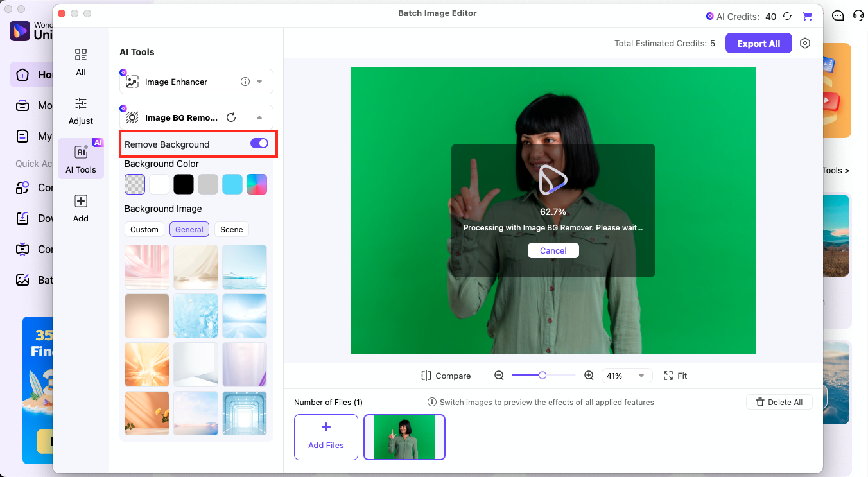Select the light blue background color swatch
Screen dimensions: 868x477
(232, 184)
